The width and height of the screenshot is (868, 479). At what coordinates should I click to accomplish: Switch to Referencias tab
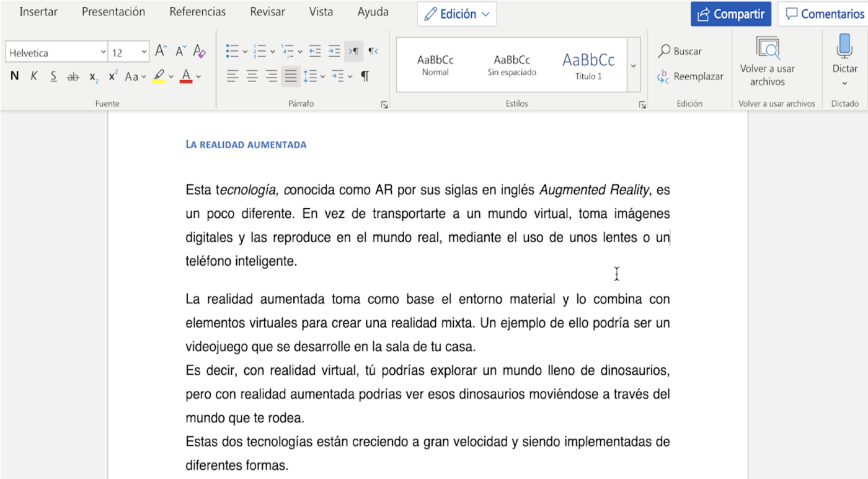198,12
